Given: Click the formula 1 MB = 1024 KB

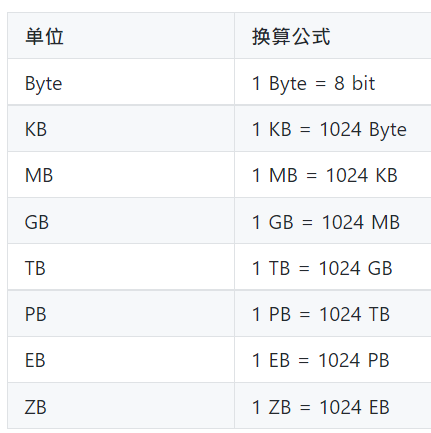Looking at the screenshot, I should click(x=325, y=175).
